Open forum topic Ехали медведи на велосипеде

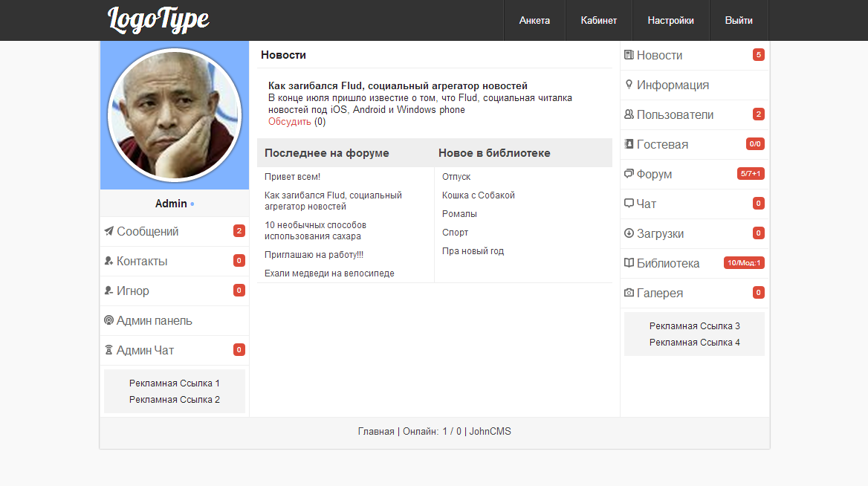(x=329, y=273)
